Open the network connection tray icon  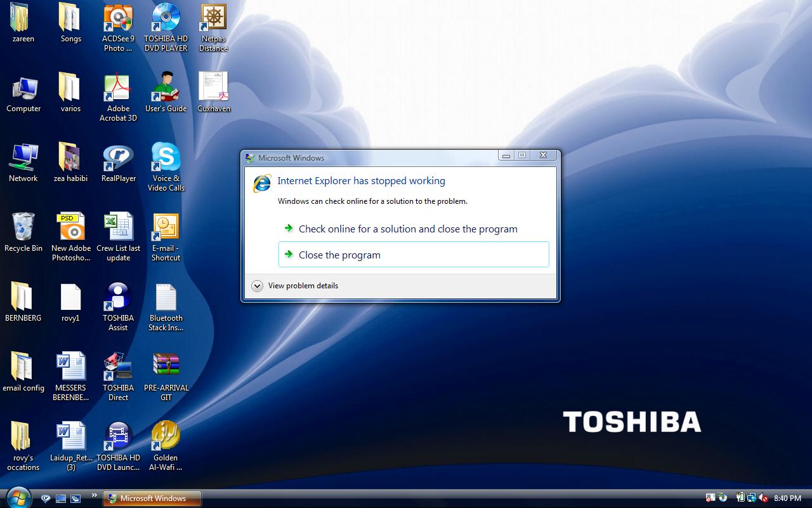tap(752, 498)
